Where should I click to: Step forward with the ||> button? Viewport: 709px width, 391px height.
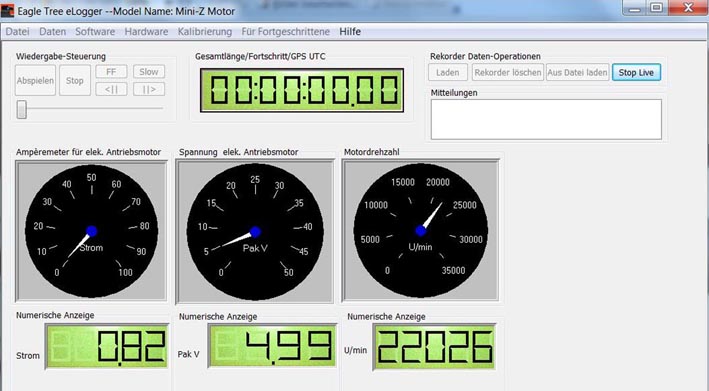coord(149,90)
